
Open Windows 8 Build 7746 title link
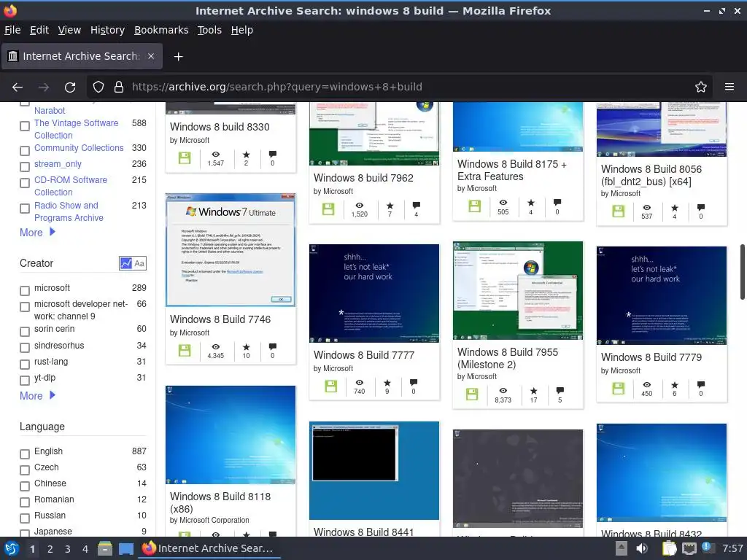[220, 319]
